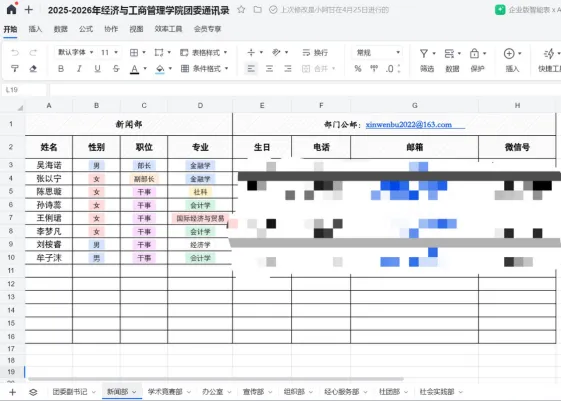Select the format painter tool
Image resolution: width=561 pixels, height=401 pixels.
15,68
